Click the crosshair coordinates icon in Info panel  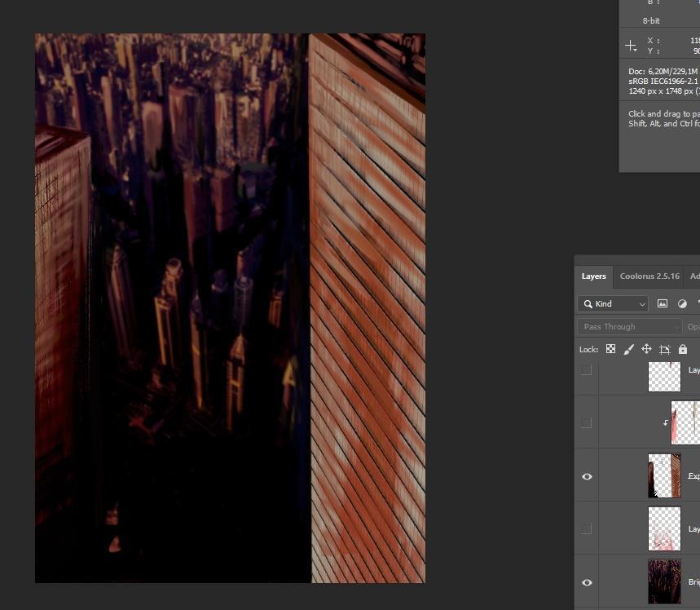click(631, 46)
